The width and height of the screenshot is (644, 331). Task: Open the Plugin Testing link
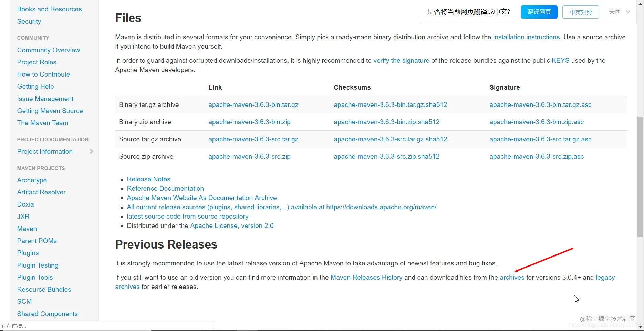38,265
